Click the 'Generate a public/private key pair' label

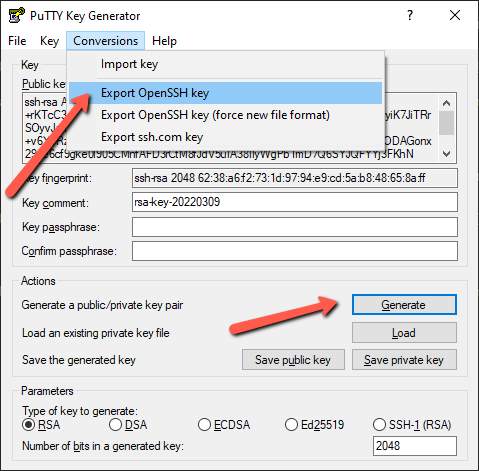coord(102,305)
